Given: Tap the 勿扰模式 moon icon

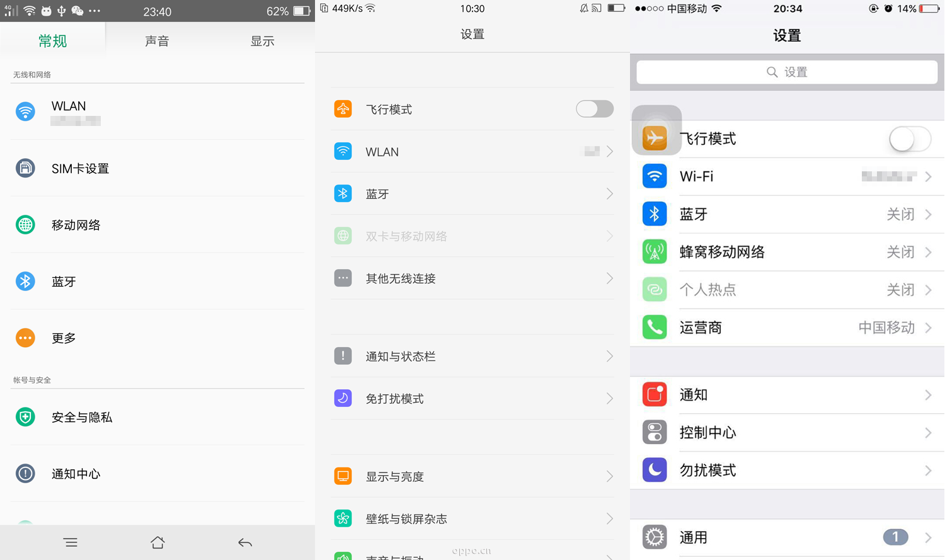Looking at the screenshot, I should tap(655, 470).
